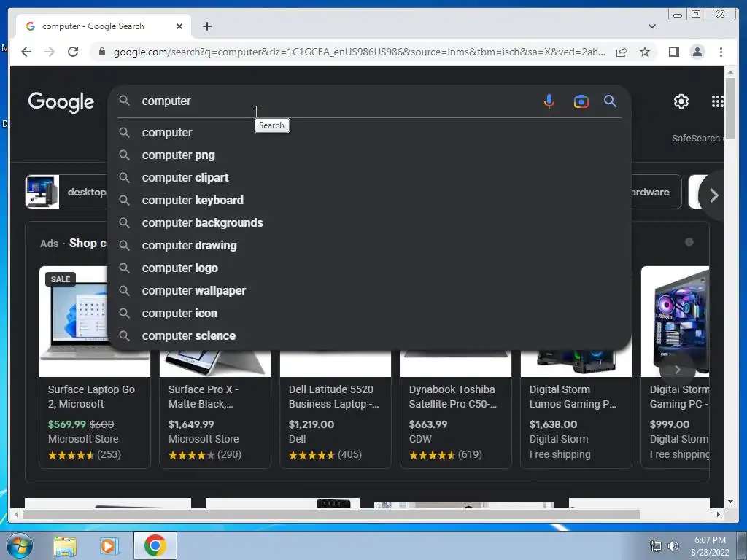Open Surface Pro X Matte Black listing
Image resolution: width=747 pixels, height=560 pixels.
[215, 410]
